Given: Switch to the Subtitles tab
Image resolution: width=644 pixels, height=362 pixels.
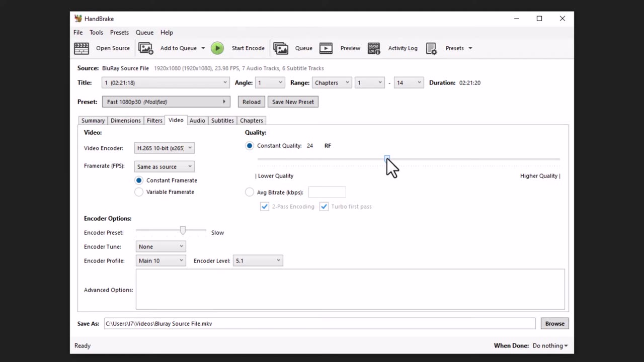Looking at the screenshot, I should [x=222, y=121].
